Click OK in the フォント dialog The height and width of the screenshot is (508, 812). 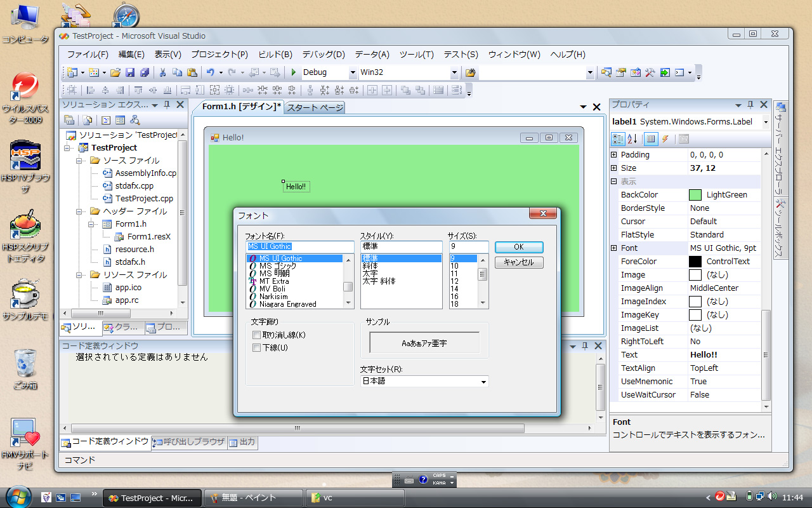519,247
